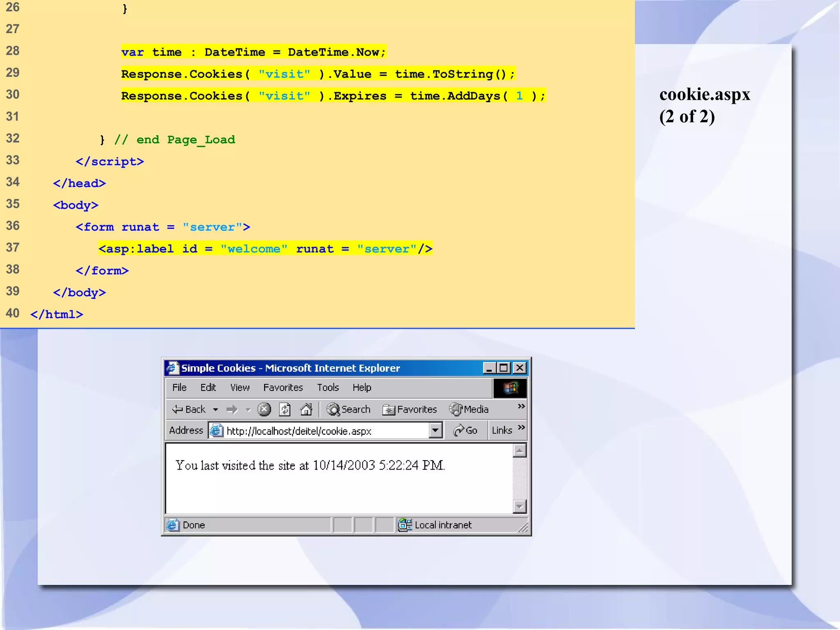Click the '// end Page_Load' comment
The image size is (840, 630).
(175, 140)
